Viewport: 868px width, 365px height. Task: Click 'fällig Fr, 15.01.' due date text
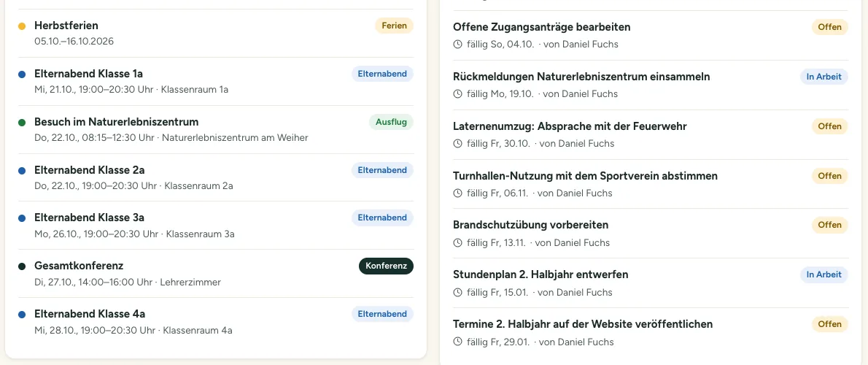[x=497, y=293]
